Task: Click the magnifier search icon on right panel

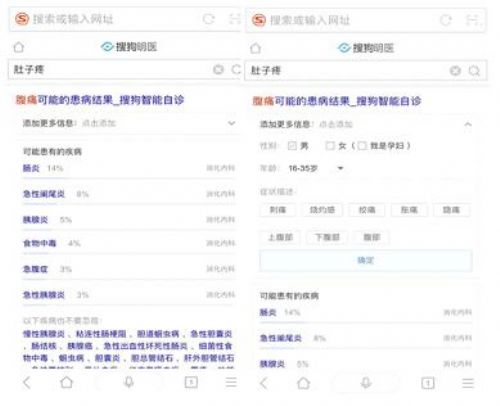Action: pos(474,71)
